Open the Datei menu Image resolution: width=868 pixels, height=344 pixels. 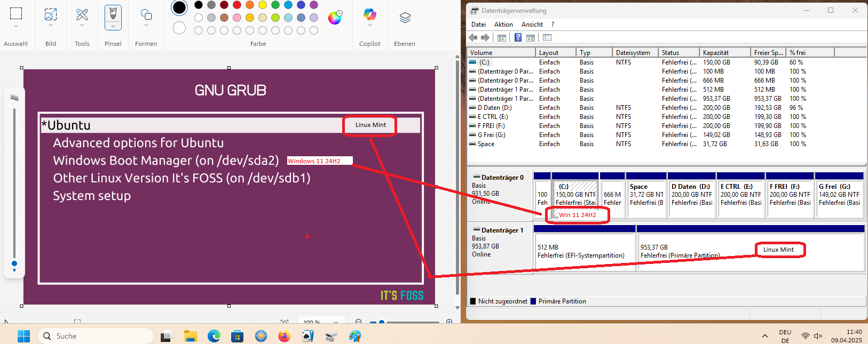pyautogui.click(x=478, y=25)
